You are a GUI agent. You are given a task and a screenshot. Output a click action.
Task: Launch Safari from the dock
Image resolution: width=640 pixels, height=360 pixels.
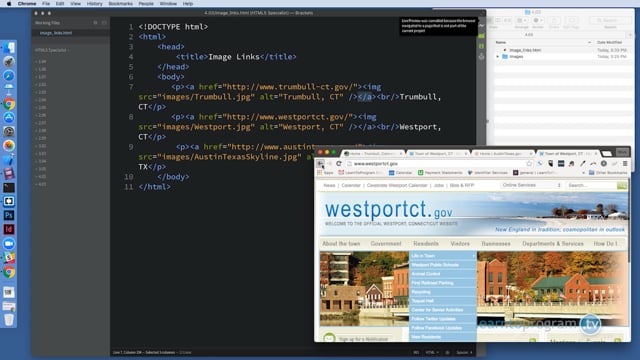[9, 76]
